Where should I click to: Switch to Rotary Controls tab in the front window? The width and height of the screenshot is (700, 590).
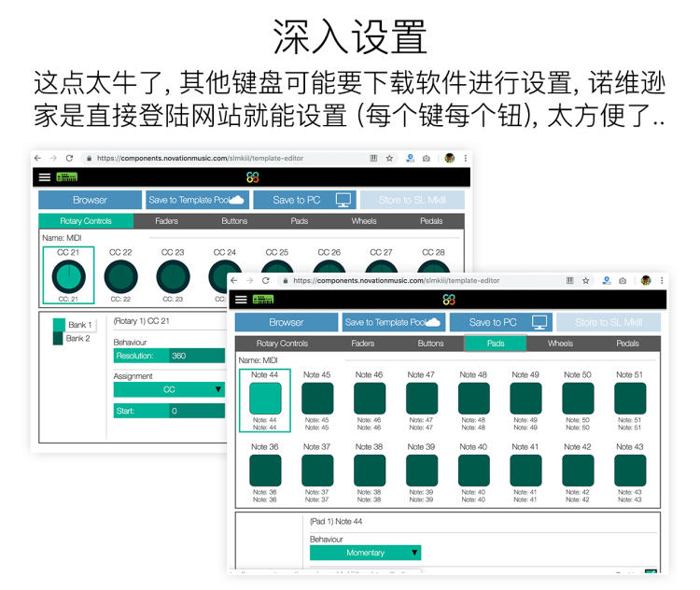282,343
